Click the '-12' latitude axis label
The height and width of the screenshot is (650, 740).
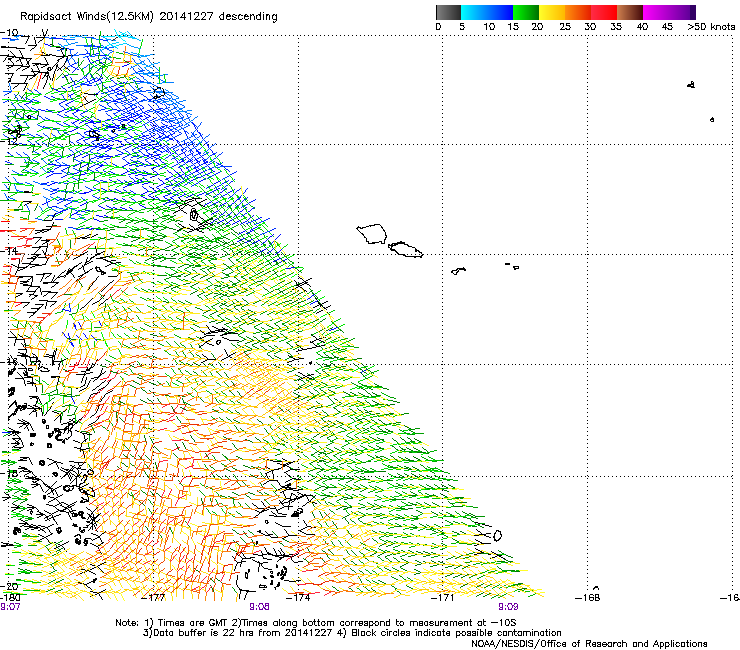click(x=9, y=141)
